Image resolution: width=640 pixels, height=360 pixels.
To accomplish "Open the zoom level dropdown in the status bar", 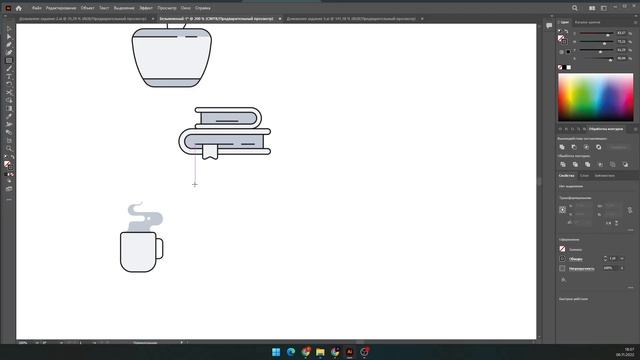I will click(x=37, y=342).
